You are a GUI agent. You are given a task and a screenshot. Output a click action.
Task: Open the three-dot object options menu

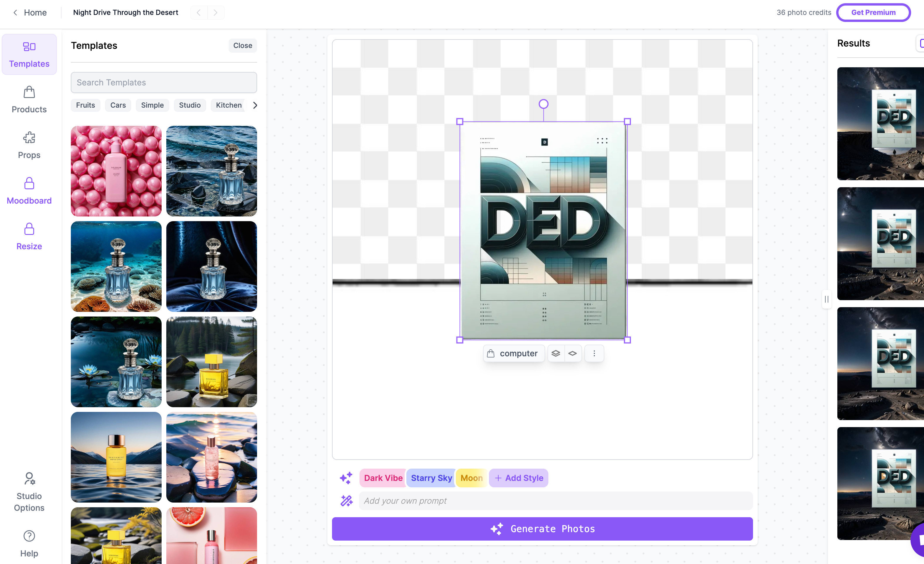click(x=594, y=353)
